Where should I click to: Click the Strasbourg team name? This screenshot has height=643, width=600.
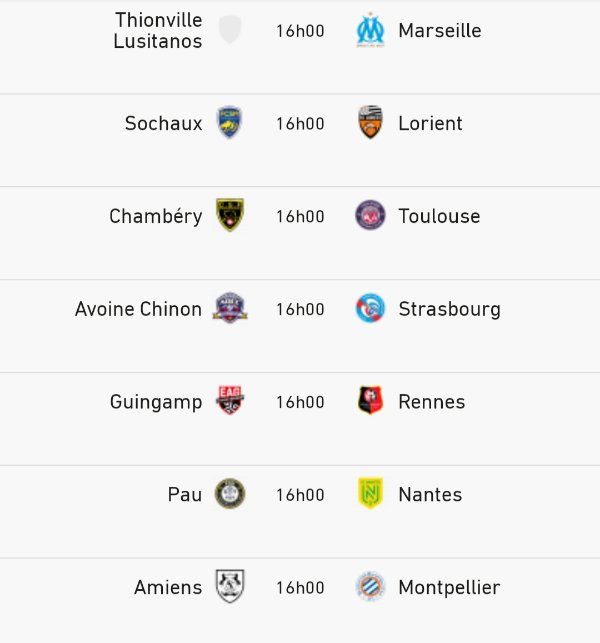[449, 310]
